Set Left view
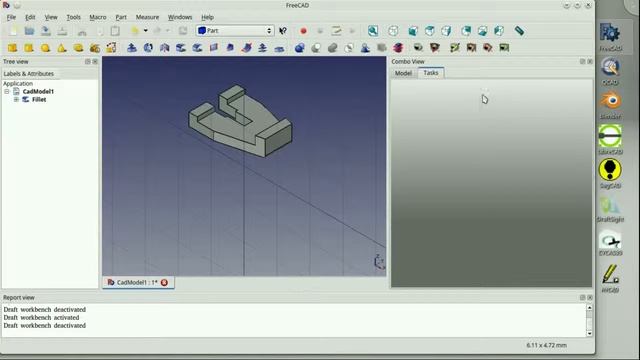This screenshot has height=360, width=640. pyautogui.click(x=499, y=31)
